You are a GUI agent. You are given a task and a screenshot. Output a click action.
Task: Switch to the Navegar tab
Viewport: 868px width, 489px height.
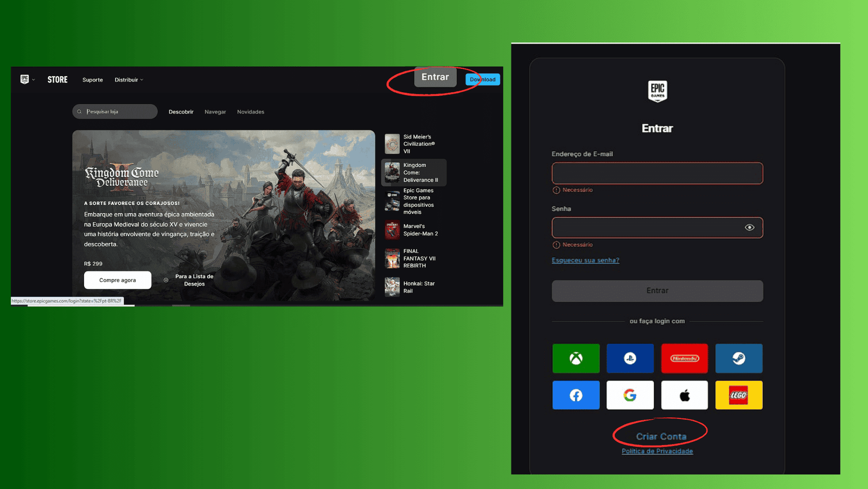(x=215, y=112)
